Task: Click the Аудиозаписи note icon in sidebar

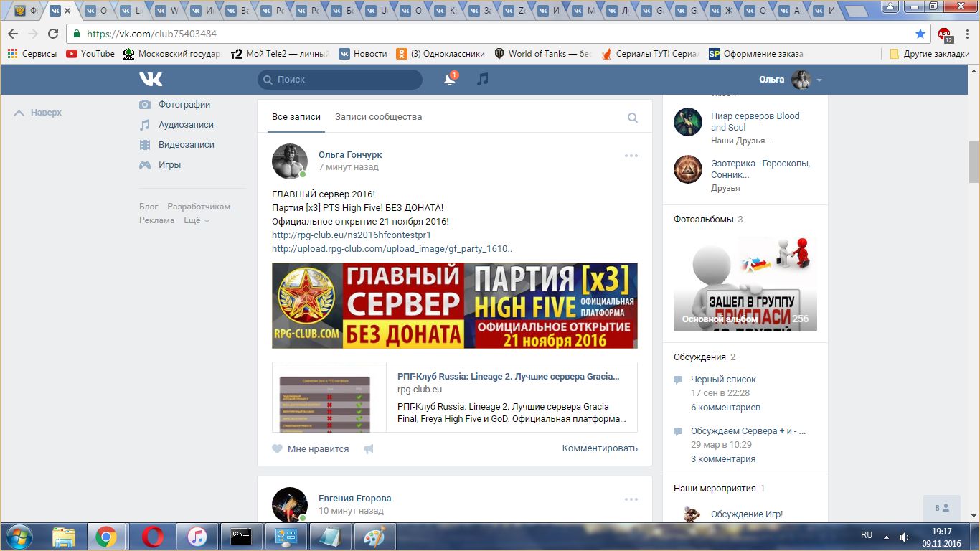Action: [145, 125]
